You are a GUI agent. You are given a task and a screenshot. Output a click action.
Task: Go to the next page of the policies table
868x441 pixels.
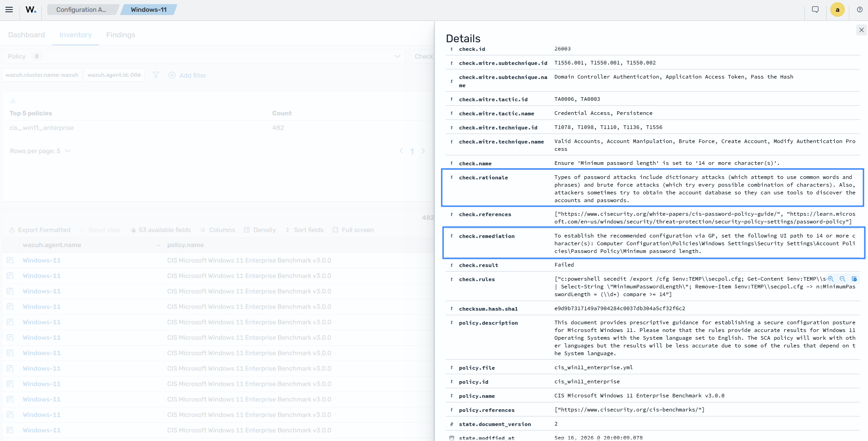[423, 151]
